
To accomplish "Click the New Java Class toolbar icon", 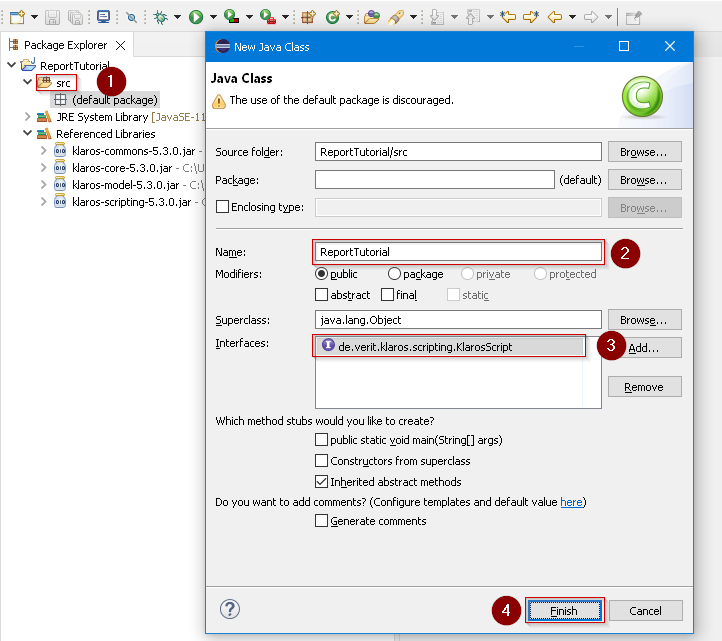I will (x=332, y=17).
